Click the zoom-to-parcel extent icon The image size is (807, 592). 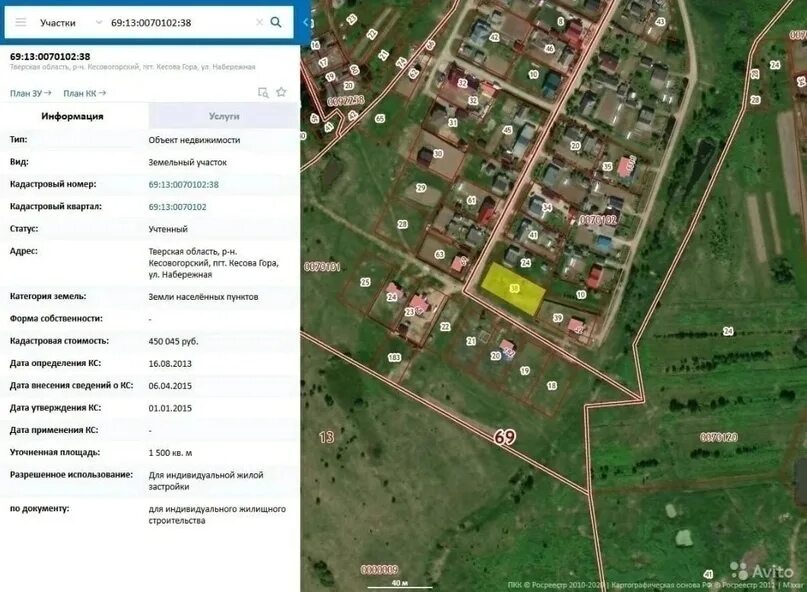click(x=261, y=91)
